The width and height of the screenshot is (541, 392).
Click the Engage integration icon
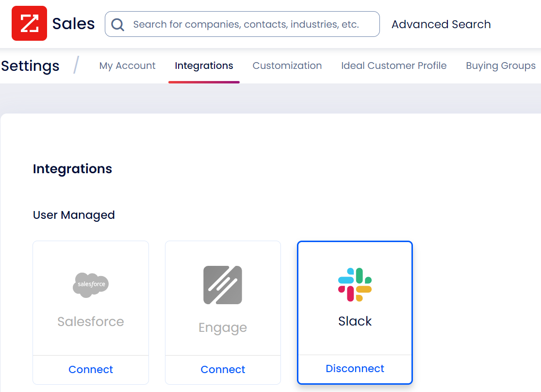coord(223,285)
